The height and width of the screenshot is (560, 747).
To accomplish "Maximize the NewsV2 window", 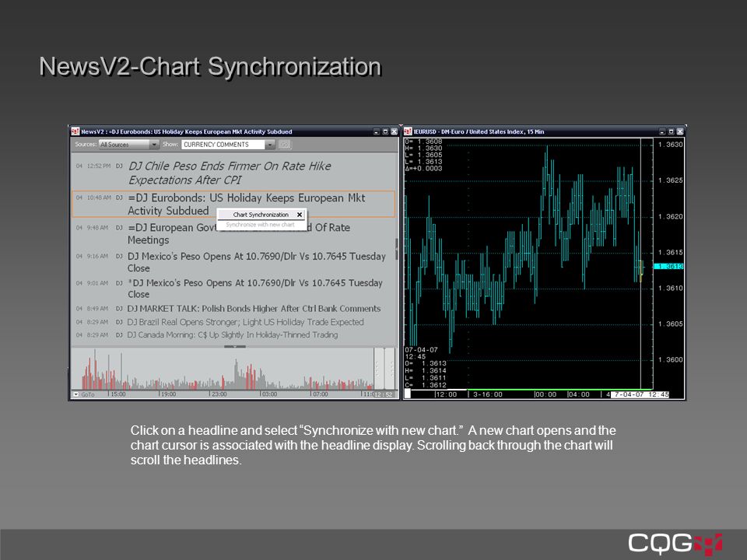I will 385,131.
